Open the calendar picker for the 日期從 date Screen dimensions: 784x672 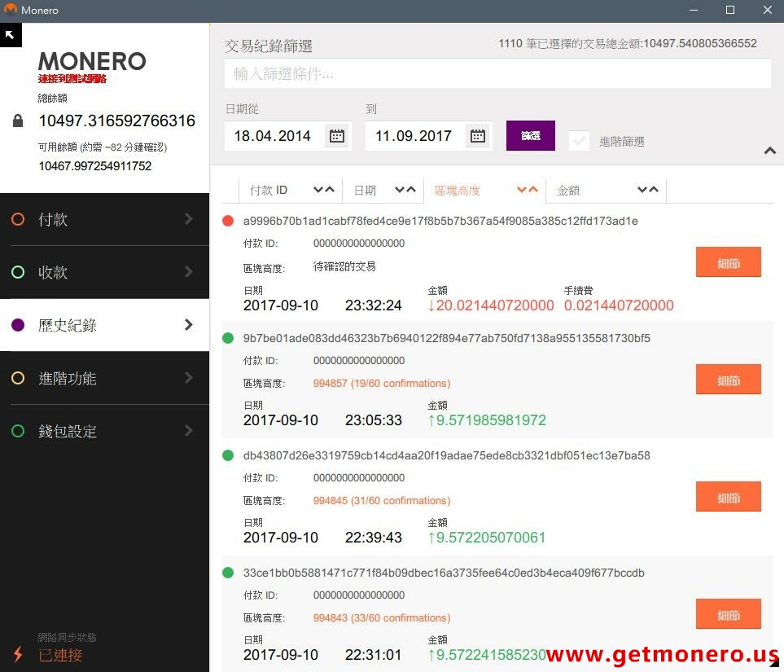pyautogui.click(x=337, y=135)
